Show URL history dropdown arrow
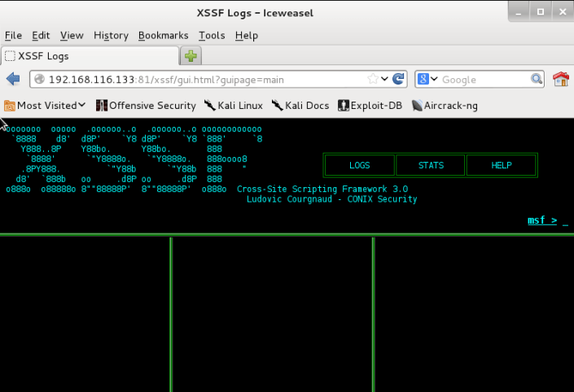The image size is (574, 392). coord(383,79)
